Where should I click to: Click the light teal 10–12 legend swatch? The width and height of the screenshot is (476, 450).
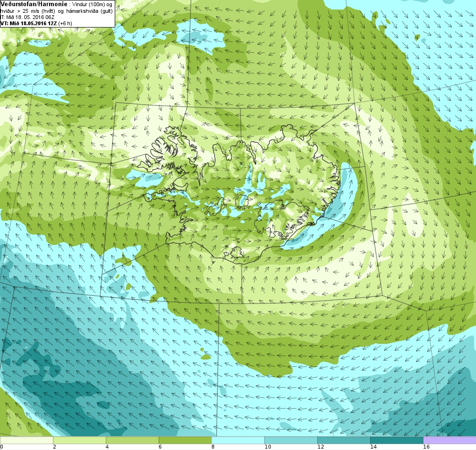[291, 440]
